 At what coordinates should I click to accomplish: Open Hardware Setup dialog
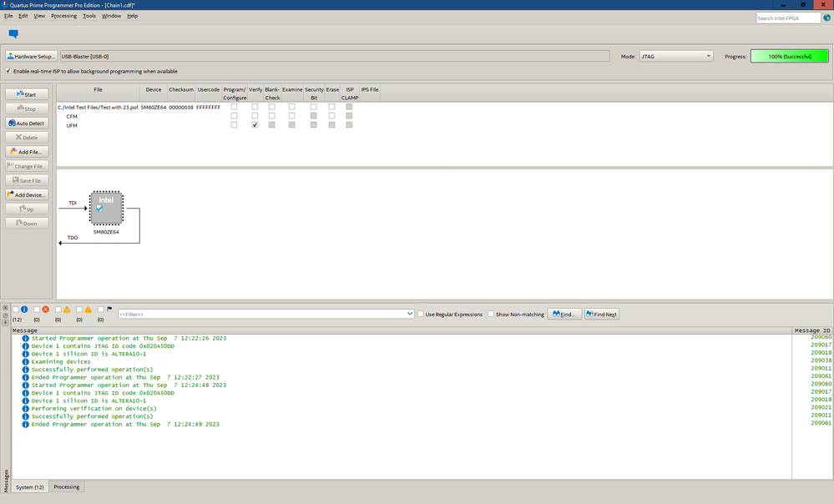(32, 57)
